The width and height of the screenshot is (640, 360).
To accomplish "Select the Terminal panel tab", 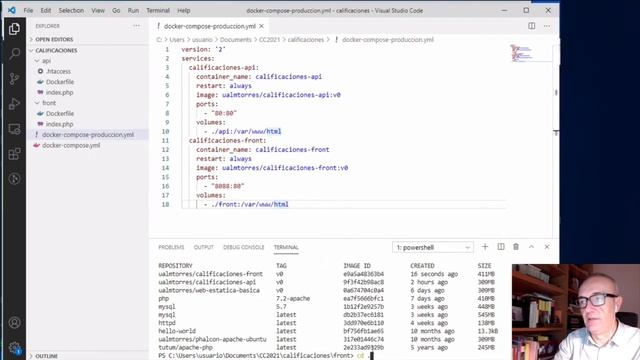I will tap(286, 247).
